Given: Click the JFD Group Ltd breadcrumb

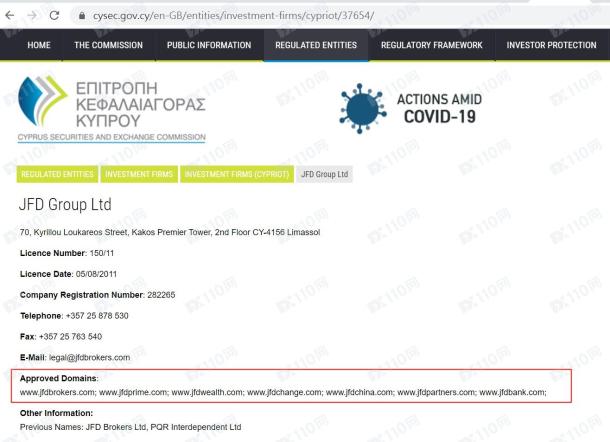Looking at the screenshot, I should (324, 174).
